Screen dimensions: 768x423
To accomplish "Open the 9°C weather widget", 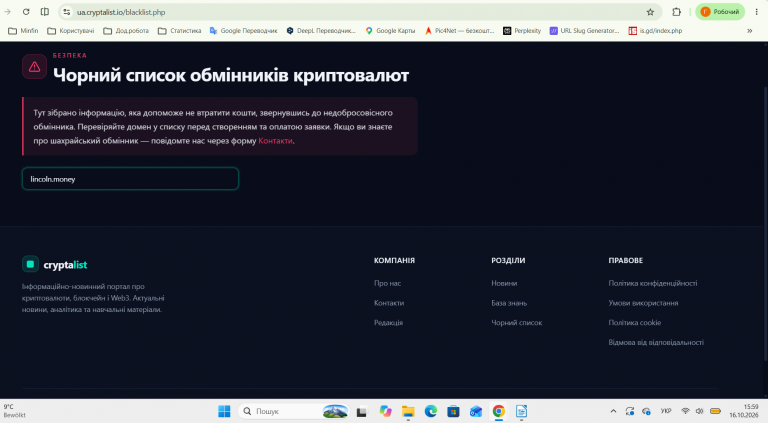I will click(15, 411).
